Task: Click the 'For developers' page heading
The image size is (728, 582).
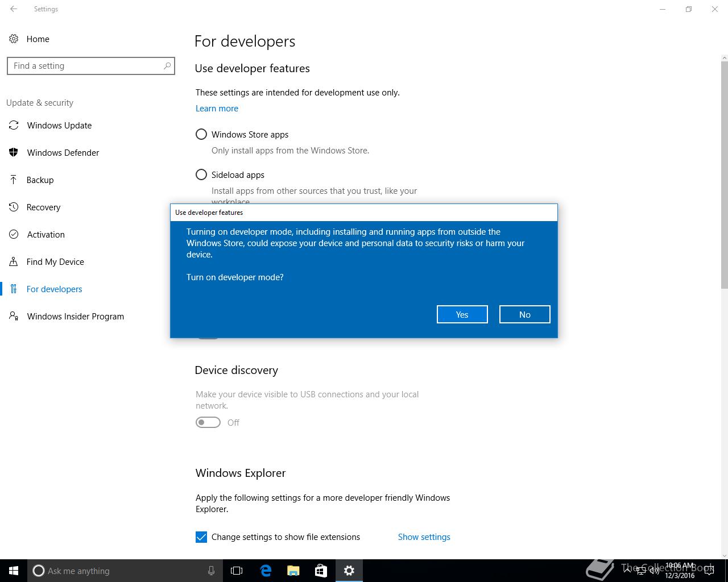Action: [x=245, y=41]
